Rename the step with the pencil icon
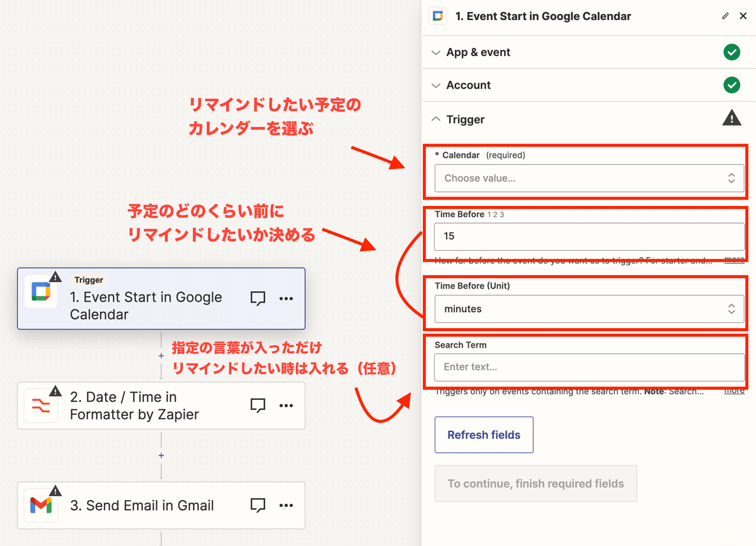Viewport: 756px width, 546px height. [x=726, y=16]
